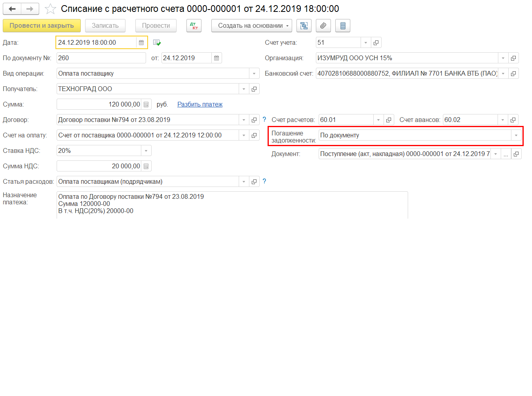532x396 pixels.
Task: Open calculator for Сумма field
Action: (x=146, y=105)
